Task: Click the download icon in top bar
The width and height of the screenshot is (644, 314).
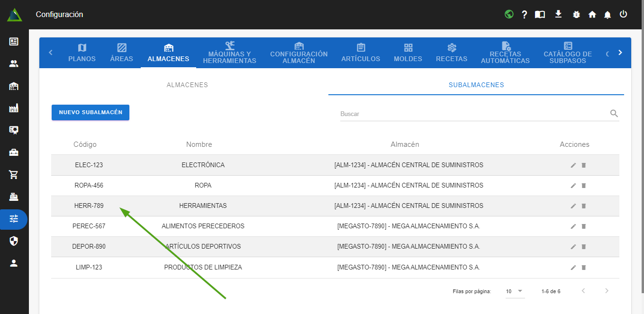Action: (x=558, y=14)
